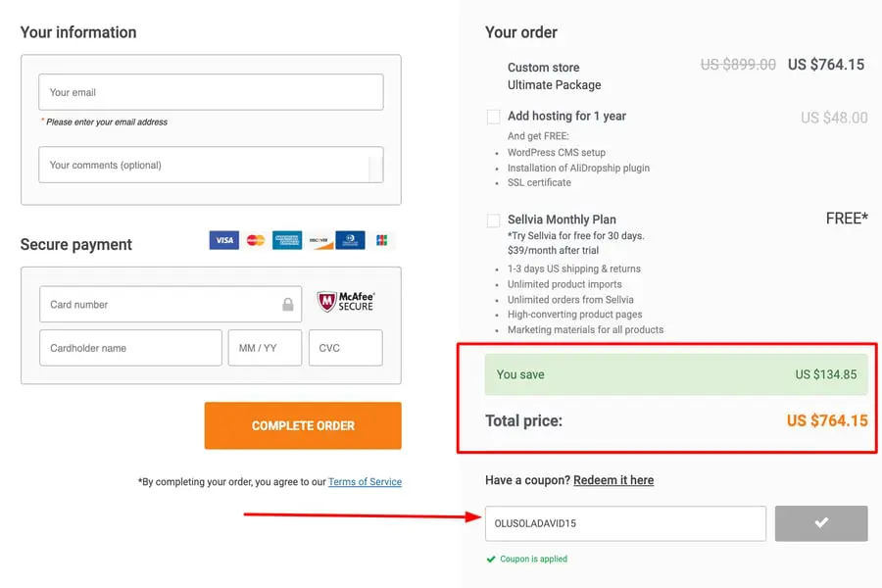Screen dimensions: 882x588
Task: Click the Diners Club card icon
Action: click(x=350, y=240)
